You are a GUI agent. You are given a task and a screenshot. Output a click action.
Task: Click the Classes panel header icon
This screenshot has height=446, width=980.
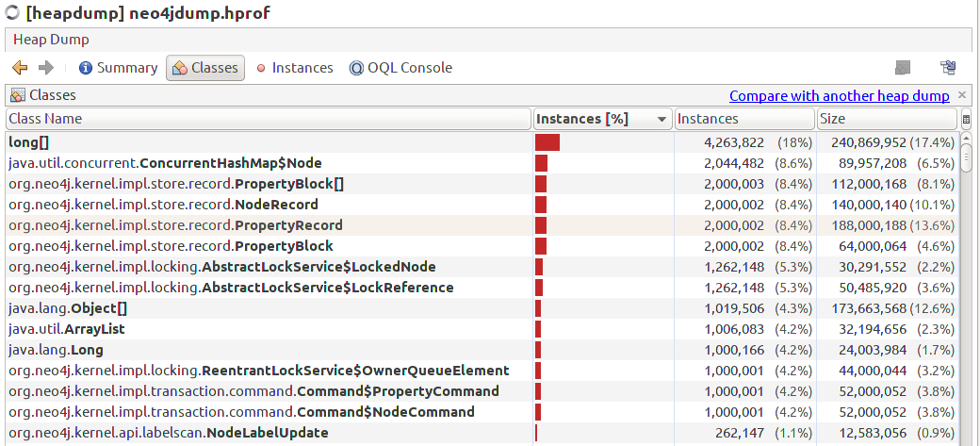pyautogui.click(x=18, y=95)
